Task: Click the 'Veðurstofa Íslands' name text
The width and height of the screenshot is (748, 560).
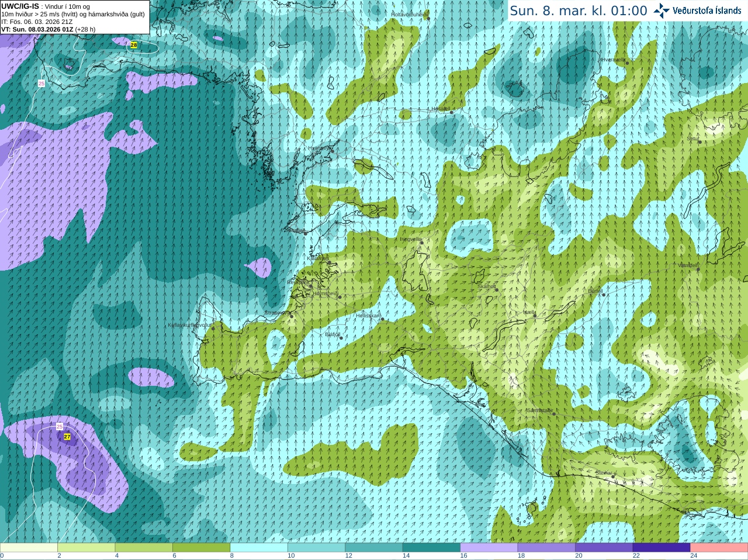Action: click(x=707, y=11)
